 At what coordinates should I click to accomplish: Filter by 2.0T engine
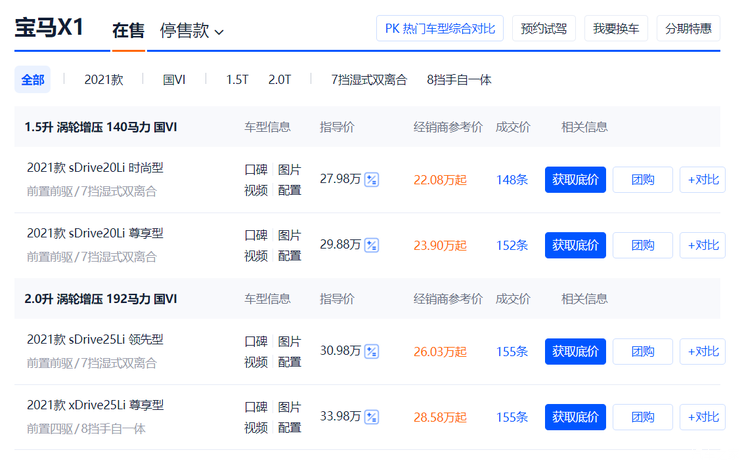pos(279,80)
